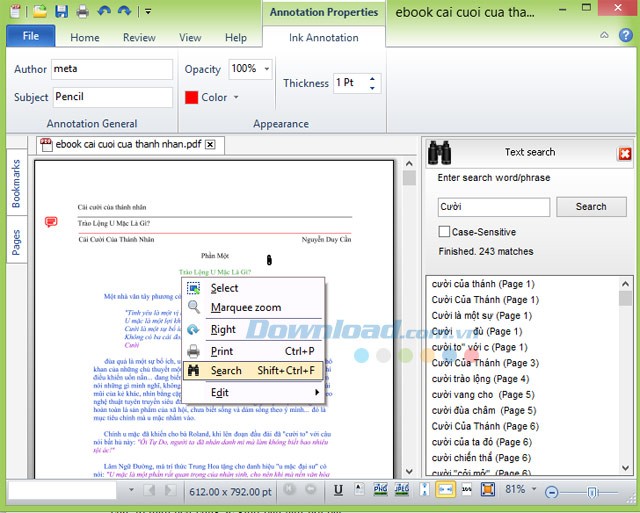This screenshot has width=640, height=513.
Task: Choose Marquee zoom from context menu
Action: tap(245, 308)
